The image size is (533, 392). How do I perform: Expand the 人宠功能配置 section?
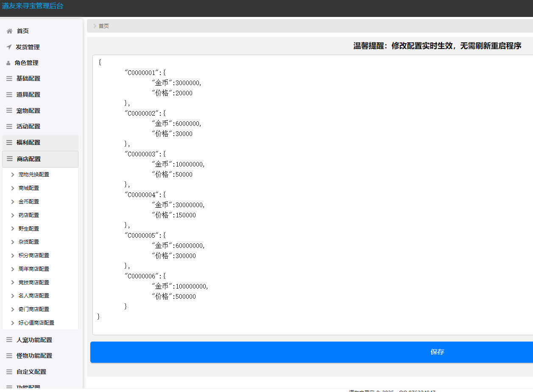click(x=34, y=340)
